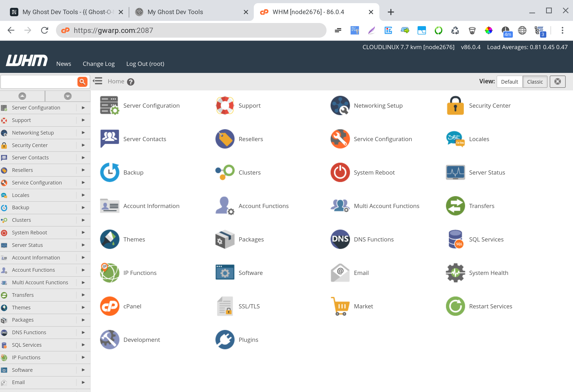Expand Resellers arrow in sidebar
This screenshot has height=392, width=573.
click(x=83, y=170)
